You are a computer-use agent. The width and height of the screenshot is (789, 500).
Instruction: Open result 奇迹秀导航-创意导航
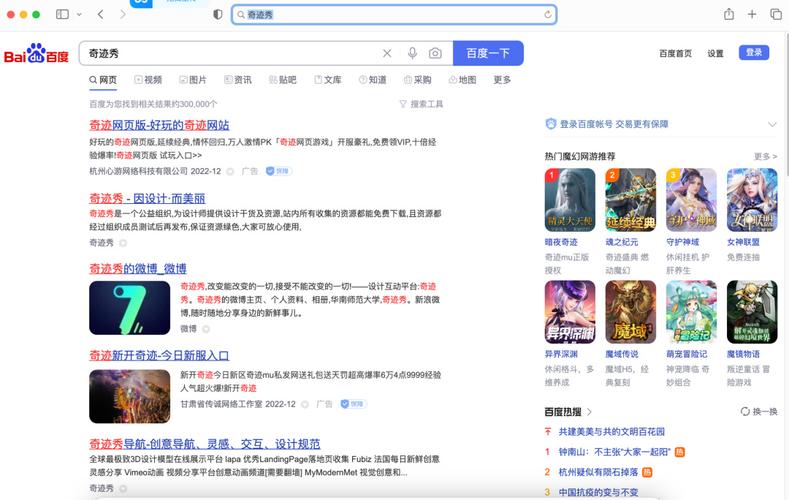click(205, 444)
